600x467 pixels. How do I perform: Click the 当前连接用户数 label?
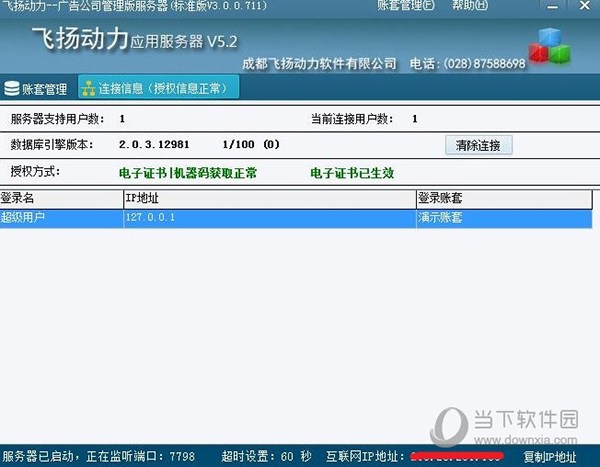pos(352,119)
